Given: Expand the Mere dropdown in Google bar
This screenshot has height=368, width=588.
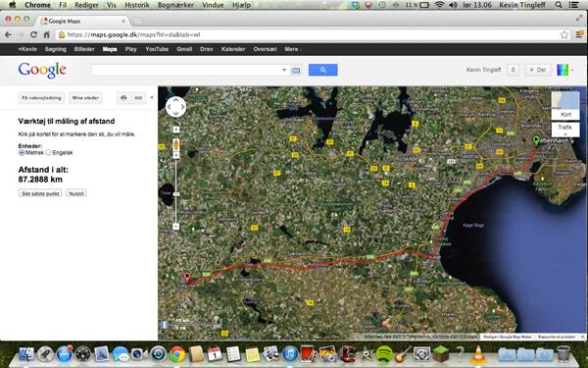Looking at the screenshot, I should 292,49.
